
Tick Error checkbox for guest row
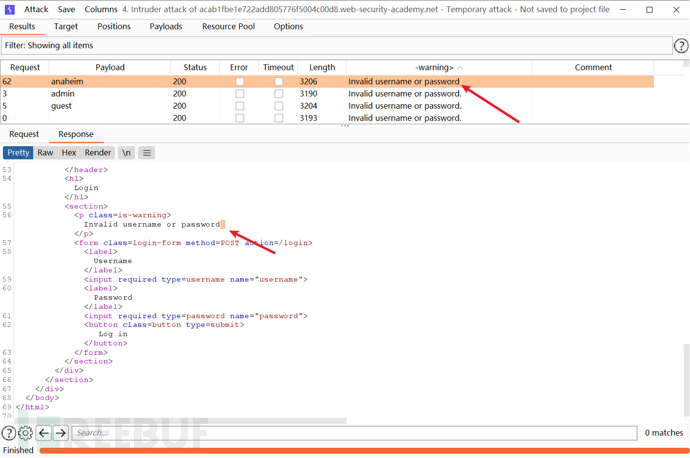click(x=239, y=106)
